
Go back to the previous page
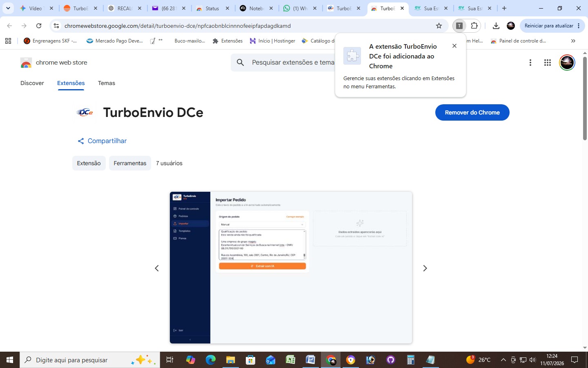point(9,26)
